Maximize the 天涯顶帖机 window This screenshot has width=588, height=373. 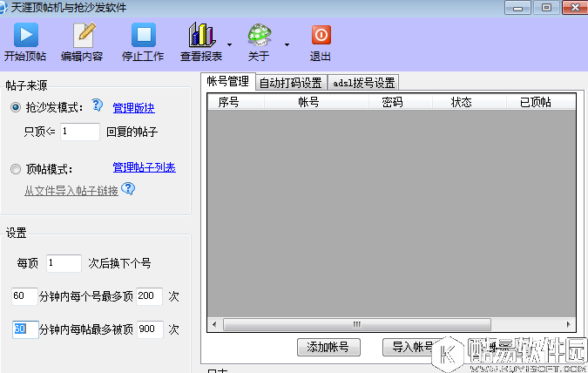[x=546, y=8]
